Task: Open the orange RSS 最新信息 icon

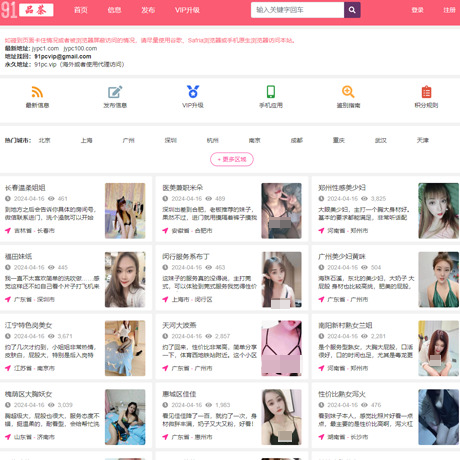Action: (x=37, y=92)
